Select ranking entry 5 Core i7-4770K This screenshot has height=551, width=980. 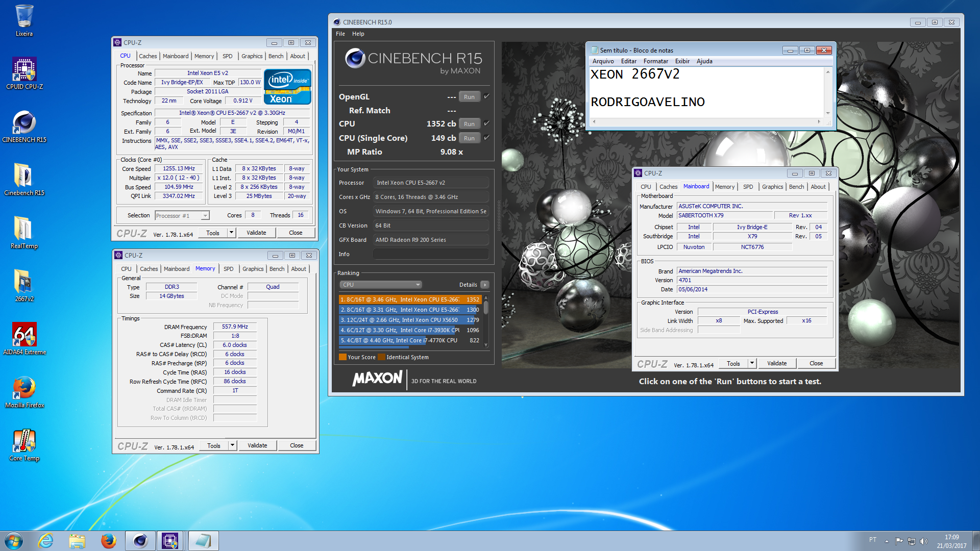[410, 340]
